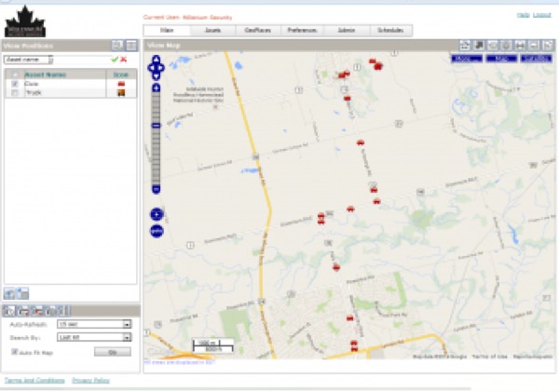Click the first icon in the lower left toolbar

tap(9, 311)
